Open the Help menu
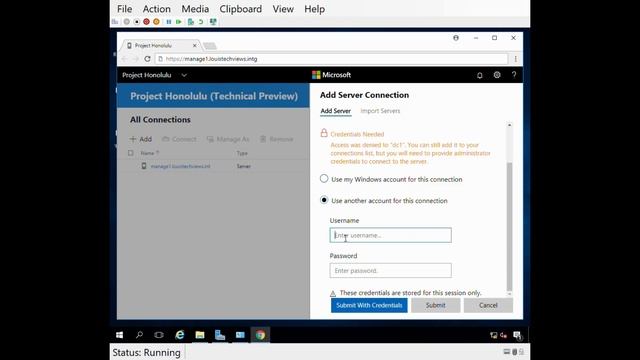Screen dimensions: 640x360 pos(314,9)
